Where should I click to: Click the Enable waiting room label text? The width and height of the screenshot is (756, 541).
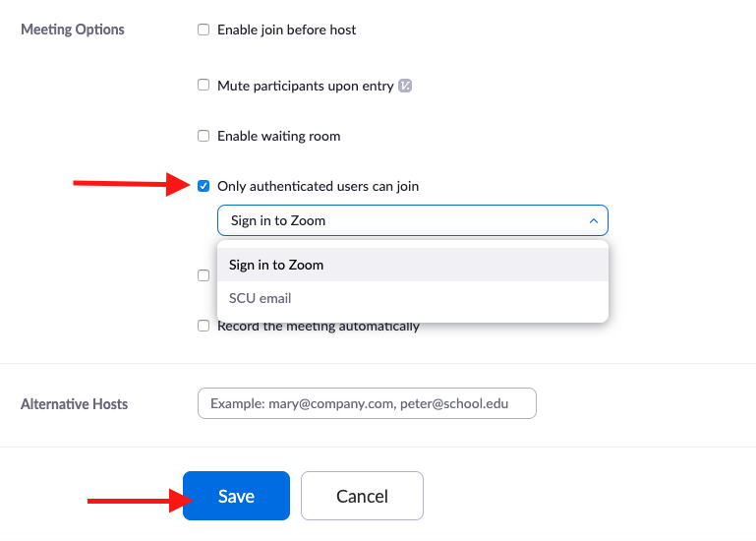[278, 136]
